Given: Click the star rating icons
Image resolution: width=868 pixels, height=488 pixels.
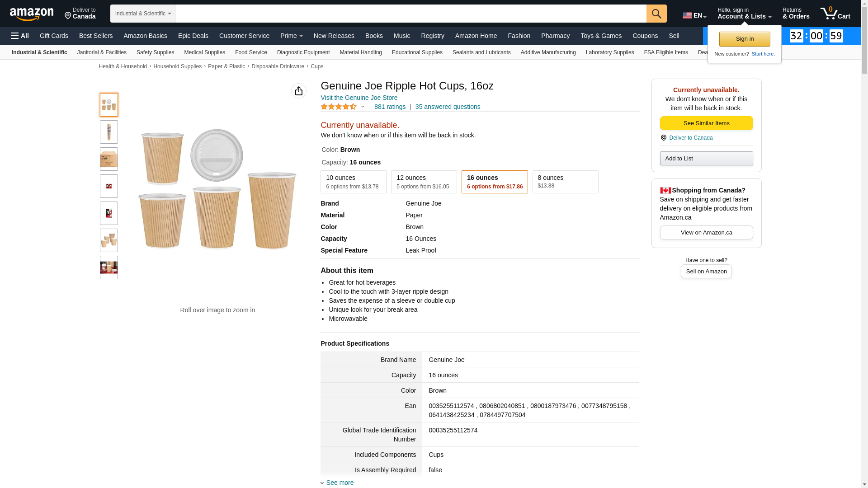Looking at the screenshot, I should (339, 107).
